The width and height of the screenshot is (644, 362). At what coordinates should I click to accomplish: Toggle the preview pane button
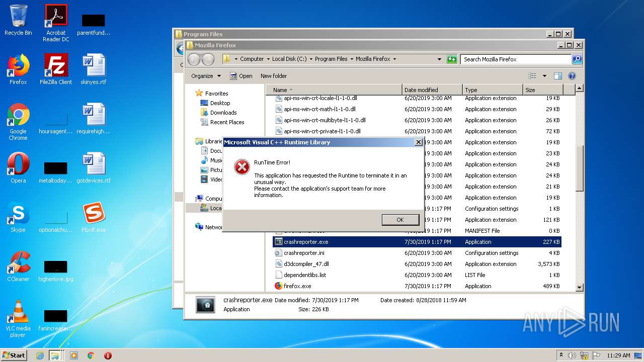click(557, 76)
